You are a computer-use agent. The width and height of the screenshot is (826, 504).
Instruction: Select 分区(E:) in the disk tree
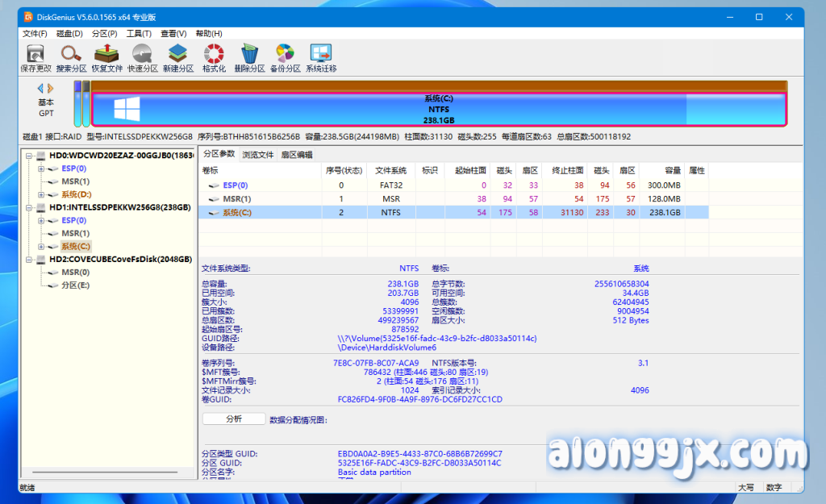pos(75,285)
